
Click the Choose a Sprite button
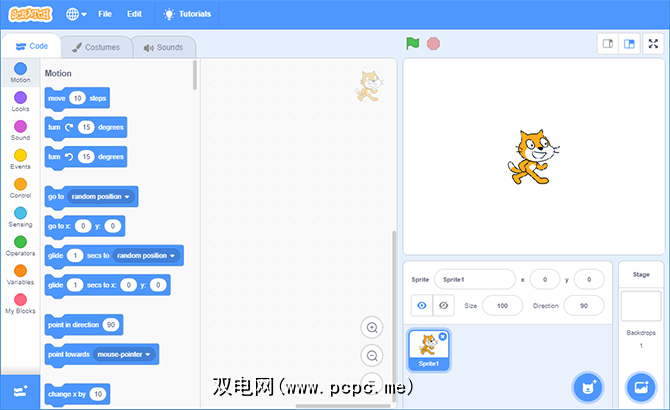[588, 387]
